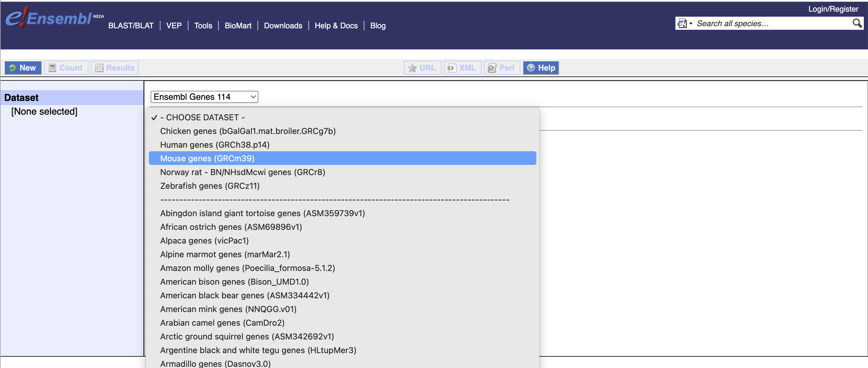Select the - CHOOSE DATASET - option
Image resolution: width=868 pixels, height=368 pixels.
point(342,117)
